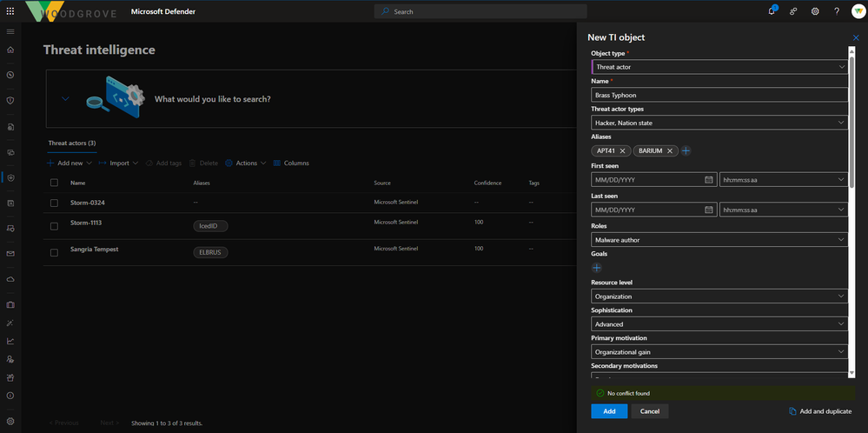Open the Storm-1113 threat actor
868x433 pixels.
click(86, 223)
